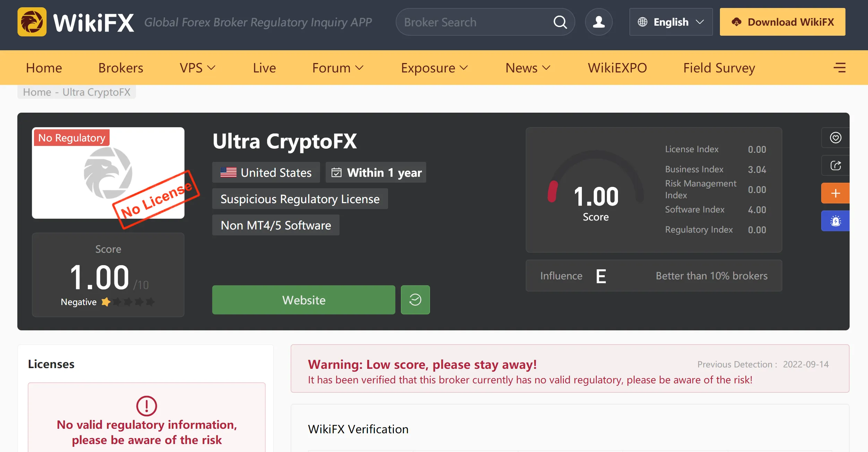Click the Licenses section heading
The width and height of the screenshot is (868, 452).
(x=51, y=364)
